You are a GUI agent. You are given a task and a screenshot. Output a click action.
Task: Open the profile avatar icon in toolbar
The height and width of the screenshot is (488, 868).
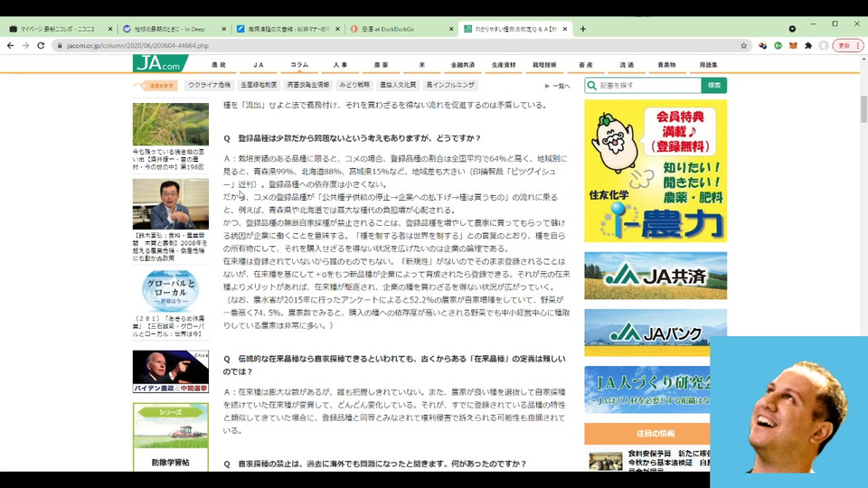coord(824,45)
